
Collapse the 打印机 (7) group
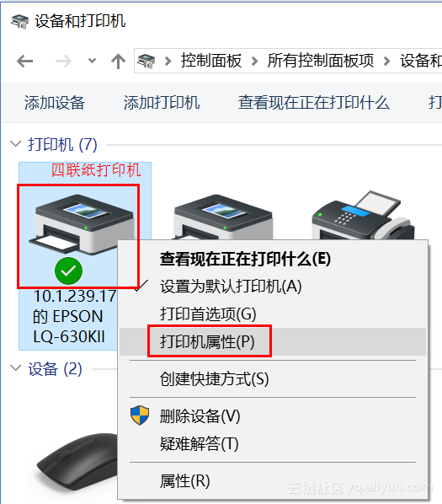pos(15,143)
